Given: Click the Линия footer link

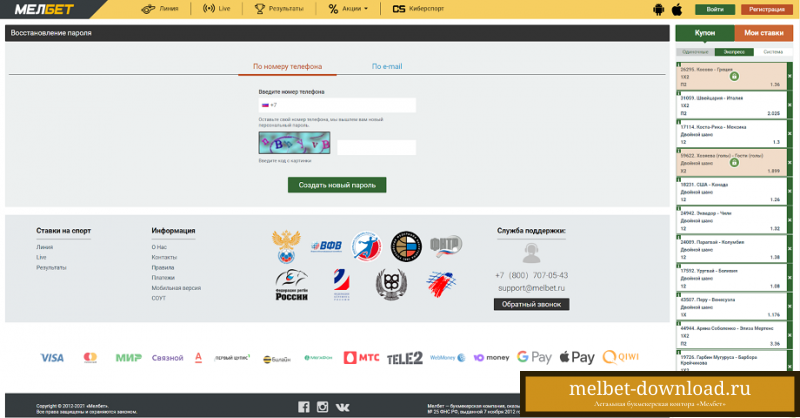Looking at the screenshot, I should coord(44,247).
